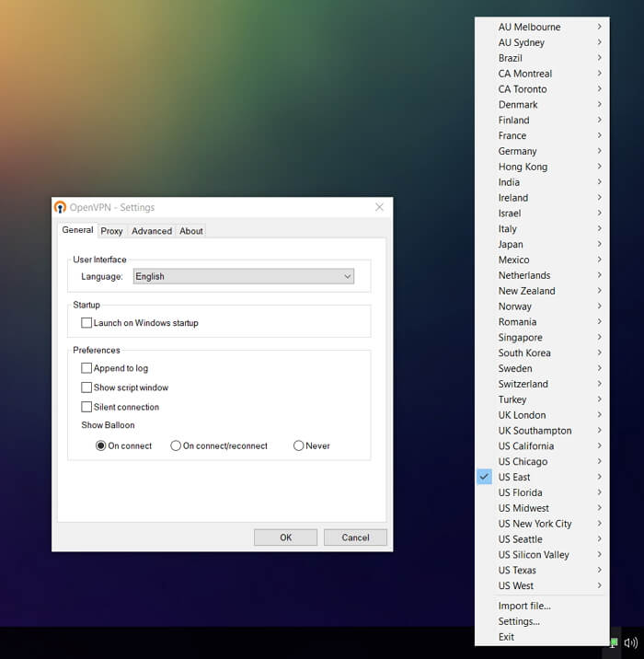This screenshot has height=659, width=644.
Task: Click the OpenVPN logo icon in title bar
Action: [x=60, y=207]
